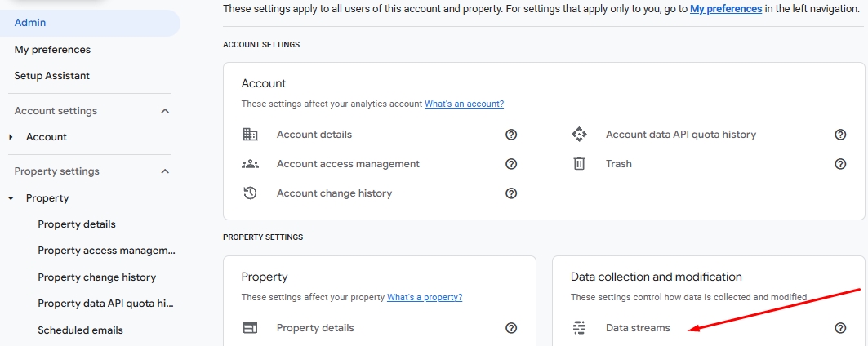Open Trash in the Account card
The height and width of the screenshot is (346, 868).
[x=619, y=164]
